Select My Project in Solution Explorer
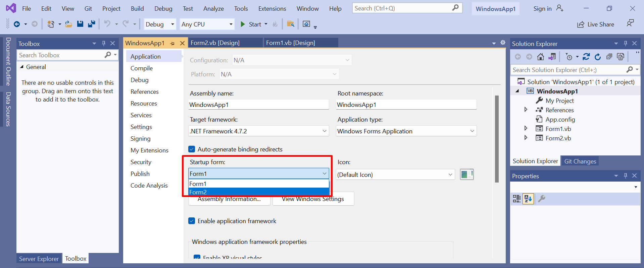The height and width of the screenshot is (268, 644). click(559, 100)
